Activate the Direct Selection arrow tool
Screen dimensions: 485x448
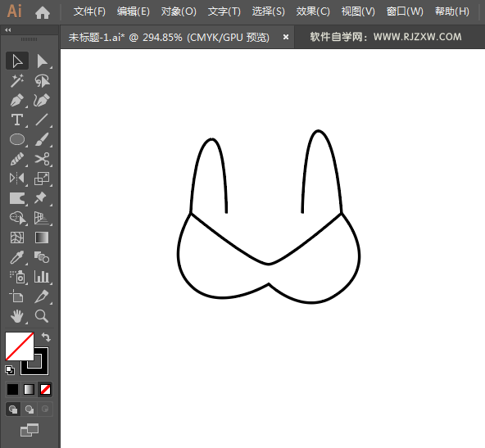tap(42, 61)
